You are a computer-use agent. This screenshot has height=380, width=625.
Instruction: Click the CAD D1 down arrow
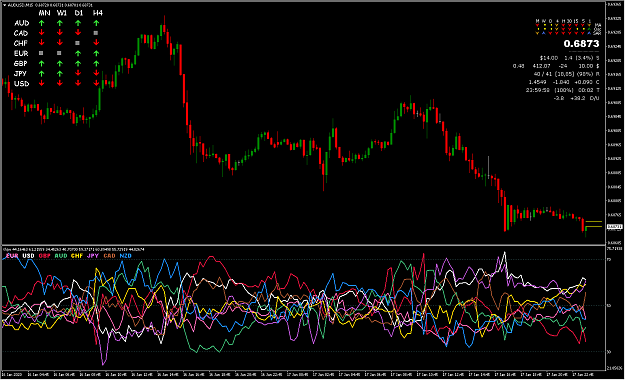pyautogui.click(x=78, y=33)
